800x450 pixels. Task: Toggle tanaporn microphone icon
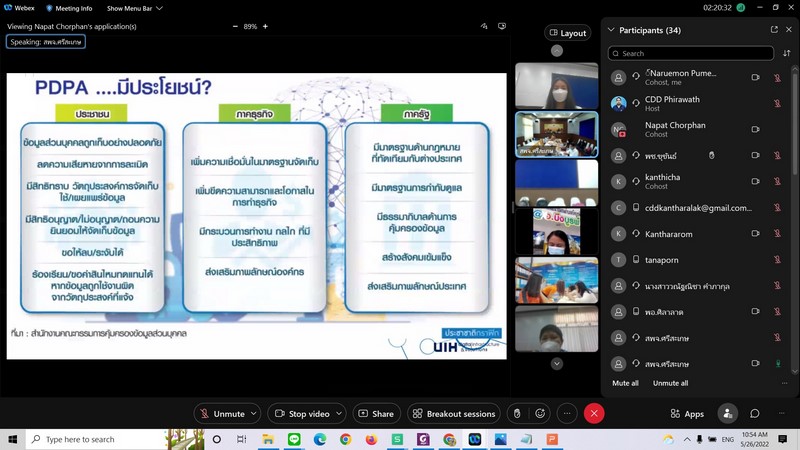777,260
